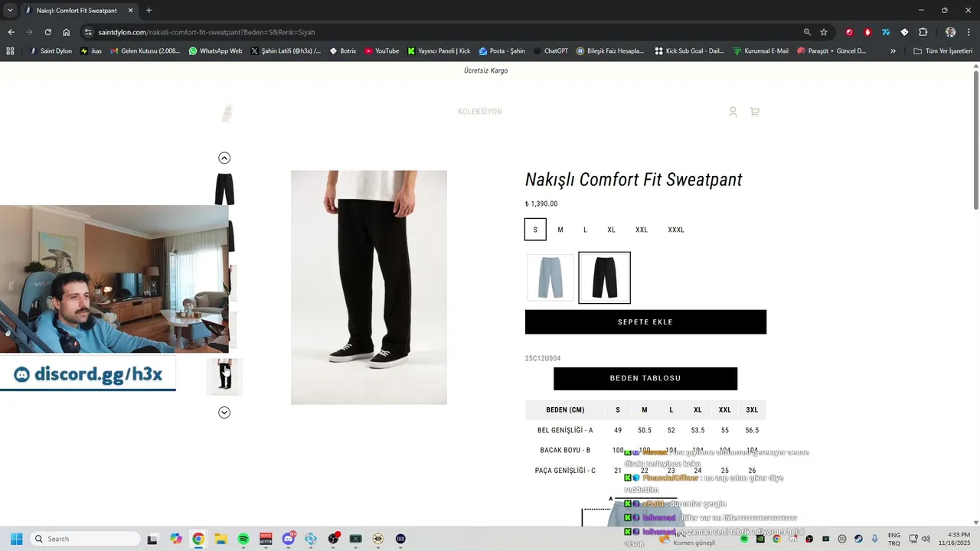Open the ChatGPT bookmark

[x=550, y=51]
